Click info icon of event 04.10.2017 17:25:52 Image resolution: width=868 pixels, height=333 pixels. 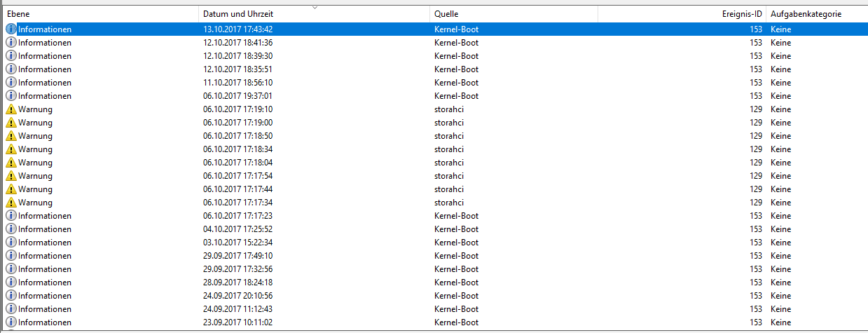click(x=11, y=229)
